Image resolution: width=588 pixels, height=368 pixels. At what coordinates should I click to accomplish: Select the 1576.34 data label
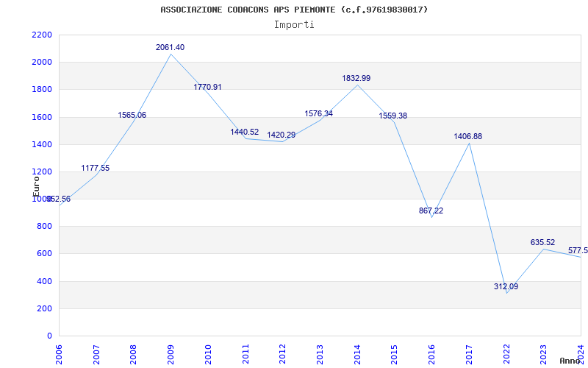[x=319, y=113]
